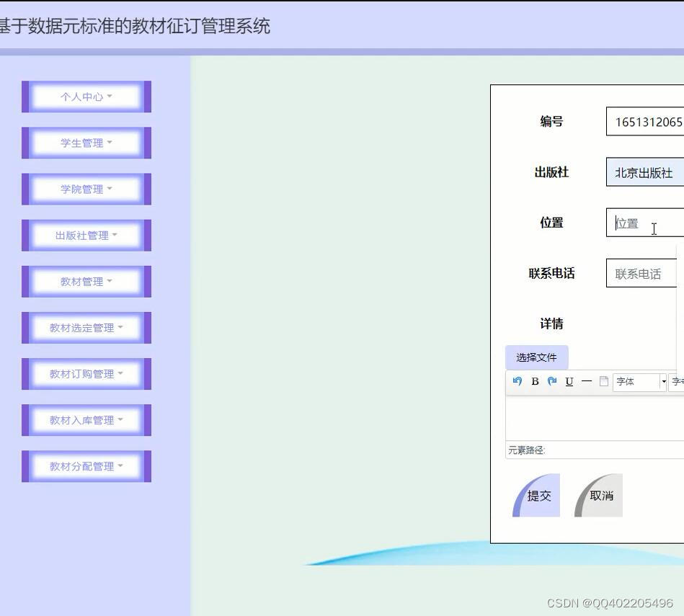684x616 pixels.
Task: Open the 教材入库管理 menu
Action: (86, 419)
